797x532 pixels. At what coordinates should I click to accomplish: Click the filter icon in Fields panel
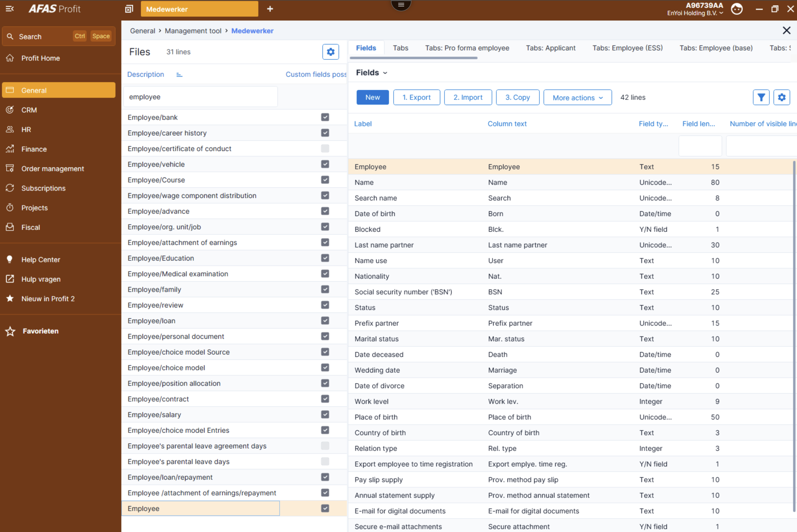click(761, 97)
